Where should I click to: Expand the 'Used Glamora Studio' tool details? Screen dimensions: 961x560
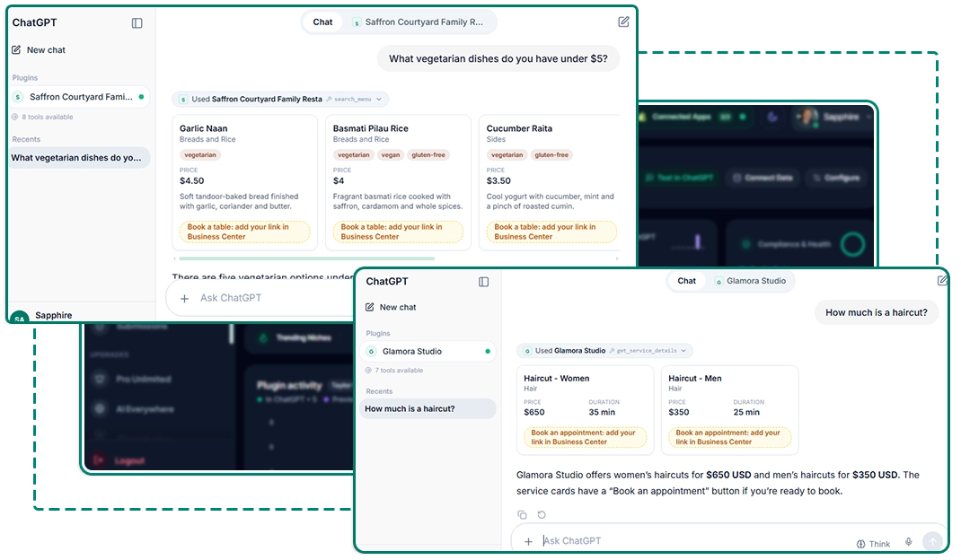[x=605, y=351]
